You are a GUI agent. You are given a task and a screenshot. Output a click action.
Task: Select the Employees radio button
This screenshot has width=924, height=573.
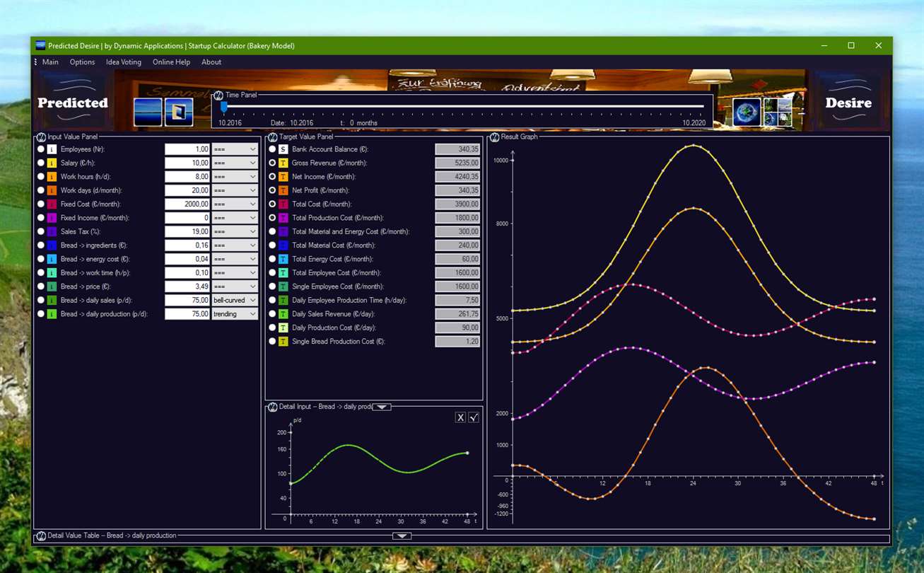pos(41,149)
